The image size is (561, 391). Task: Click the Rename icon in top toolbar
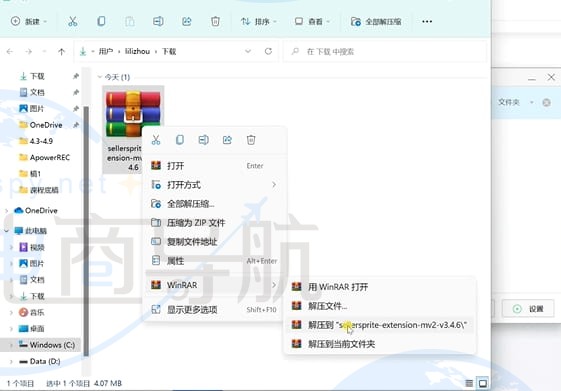pyautogui.click(x=158, y=21)
